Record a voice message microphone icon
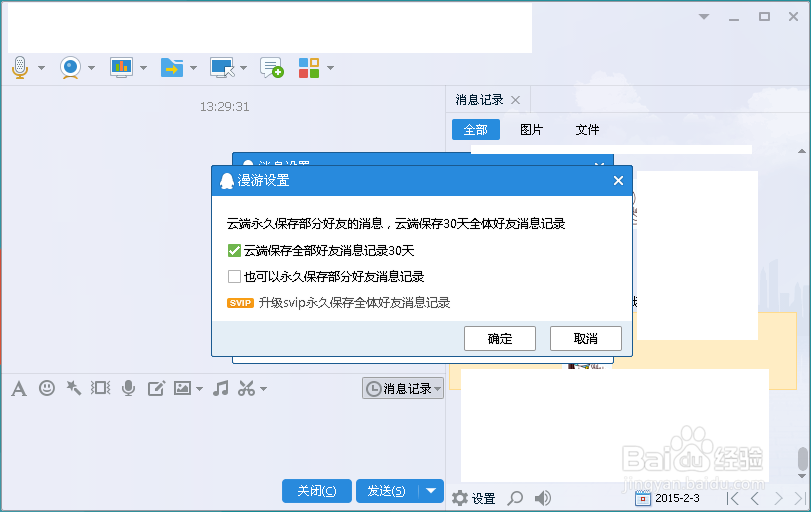This screenshot has height=512, width=811. (128, 388)
